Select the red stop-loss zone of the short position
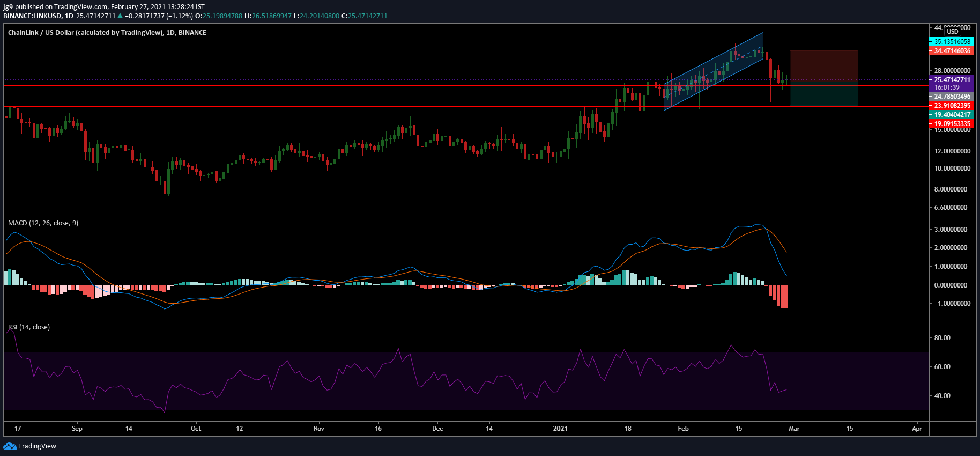This screenshot has height=456, width=980. (x=824, y=66)
